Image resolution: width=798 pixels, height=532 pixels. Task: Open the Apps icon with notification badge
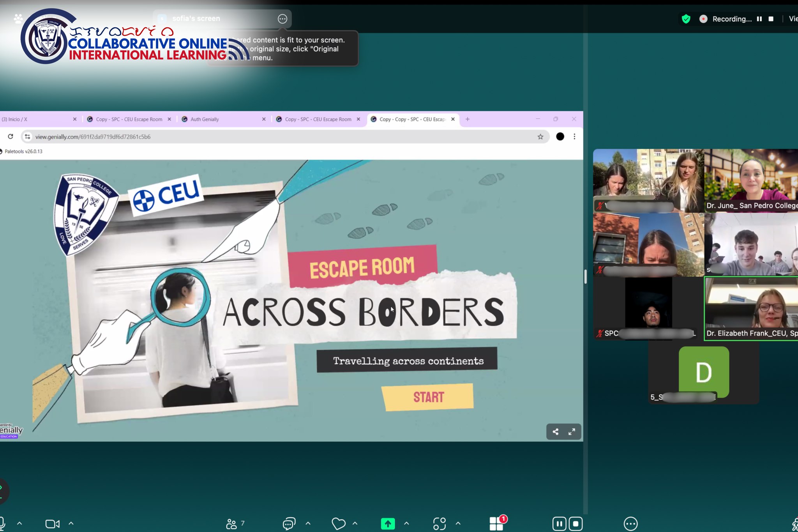[496, 523]
